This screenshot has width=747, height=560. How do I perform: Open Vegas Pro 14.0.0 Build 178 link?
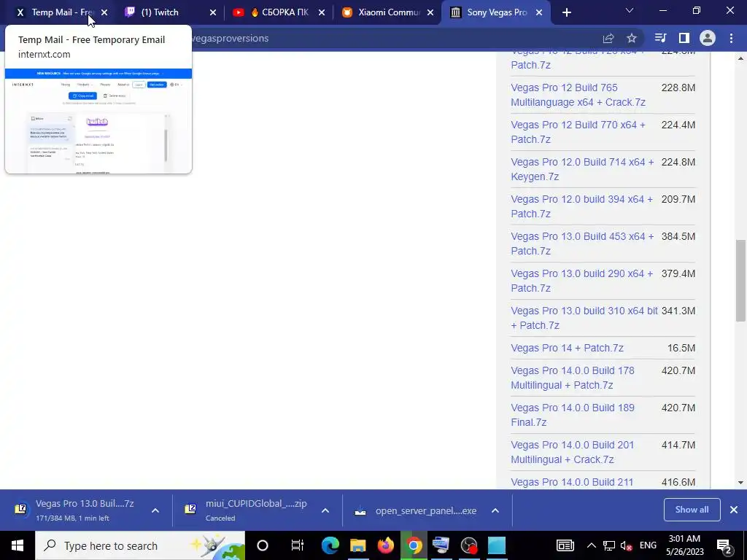click(573, 378)
